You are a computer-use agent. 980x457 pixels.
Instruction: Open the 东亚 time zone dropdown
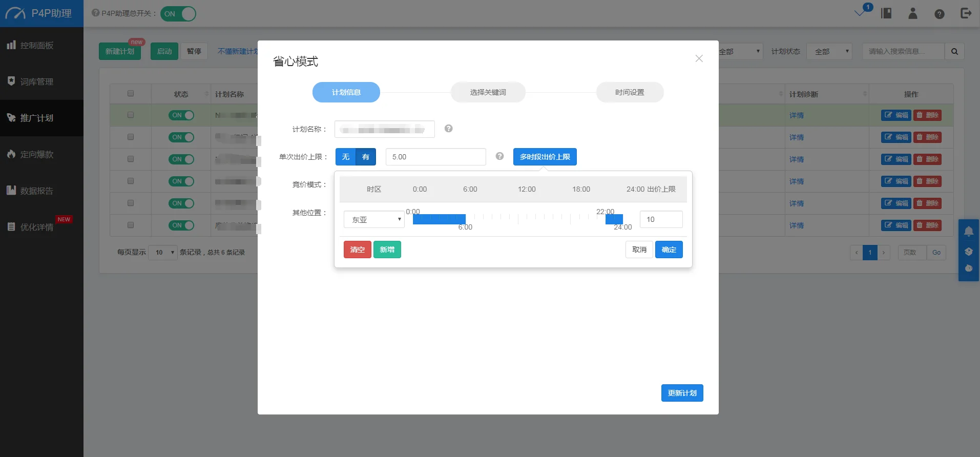point(374,219)
